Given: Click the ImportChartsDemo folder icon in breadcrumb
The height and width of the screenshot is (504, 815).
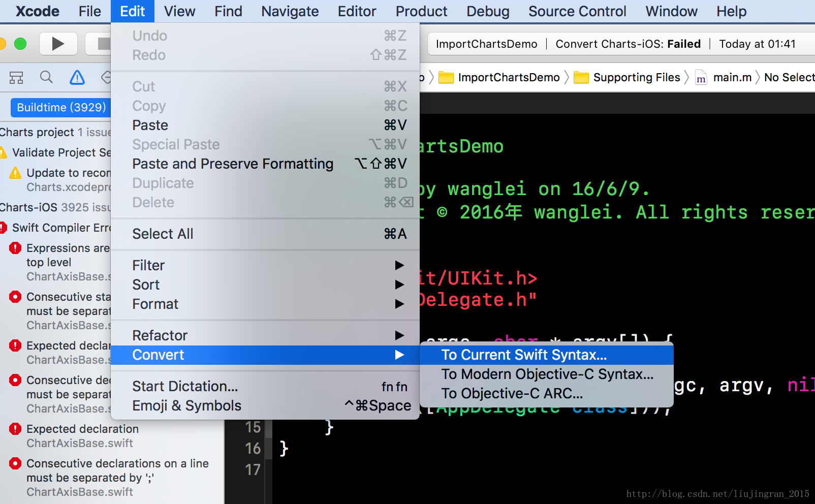Looking at the screenshot, I should coord(446,77).
